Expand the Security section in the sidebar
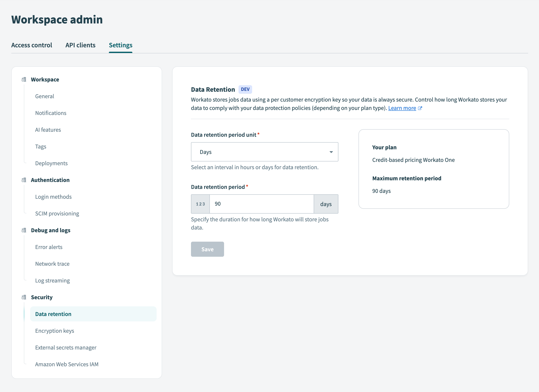The height and width of the screenshot is (392, 539). click(42, 297)
